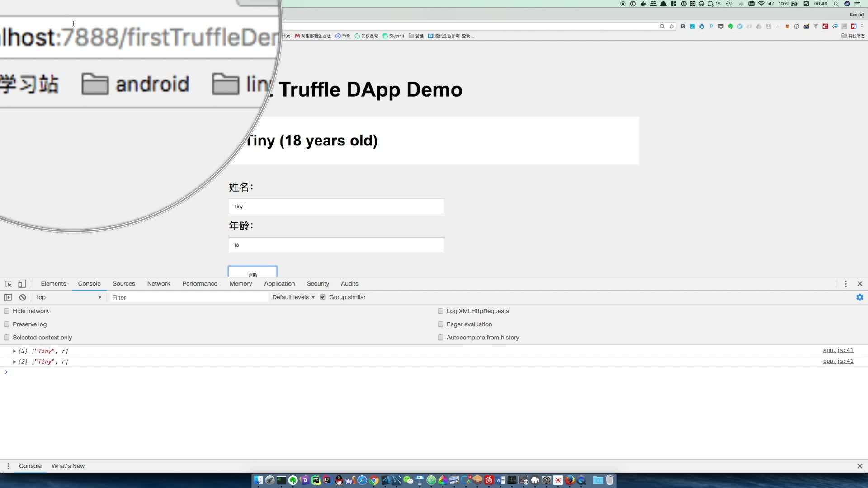Screen dimensions: 868x488
Task: Open Default levels dropdown
Action: point(293,297)
